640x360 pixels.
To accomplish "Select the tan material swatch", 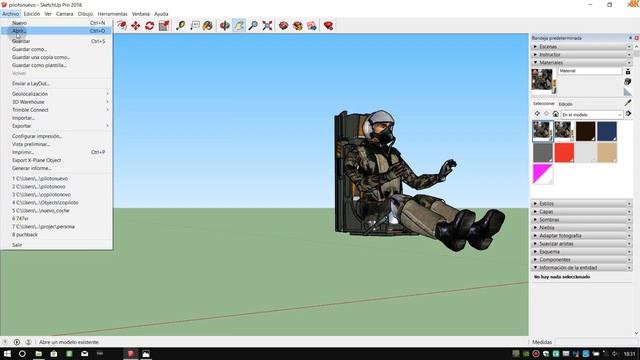I will (607, 153).
